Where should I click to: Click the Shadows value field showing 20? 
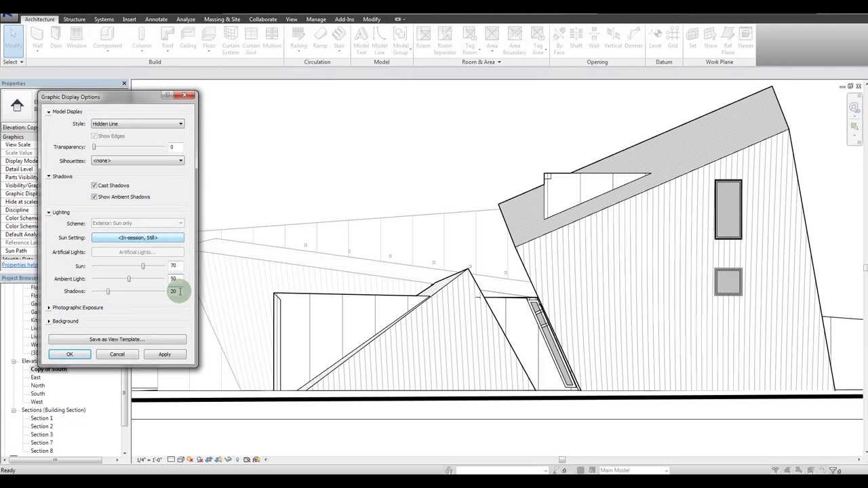coord(176,291)
